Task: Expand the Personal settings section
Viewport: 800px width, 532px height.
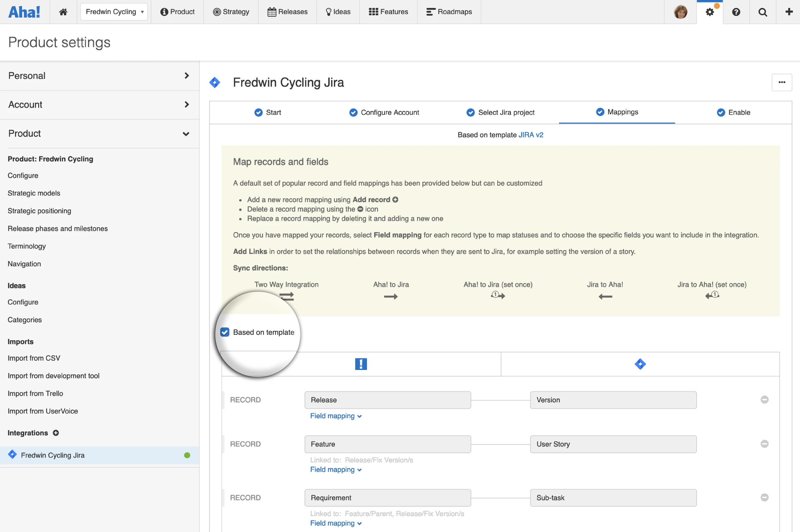Action: [99, 76]
